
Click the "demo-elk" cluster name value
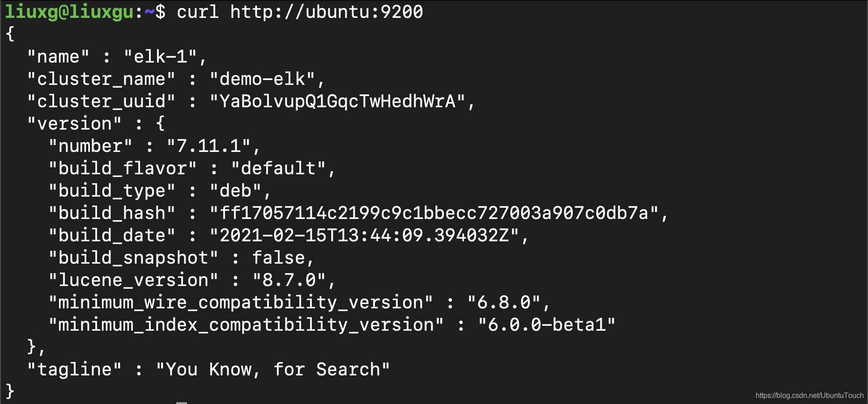pyautogui.click(x=262, y=80)
